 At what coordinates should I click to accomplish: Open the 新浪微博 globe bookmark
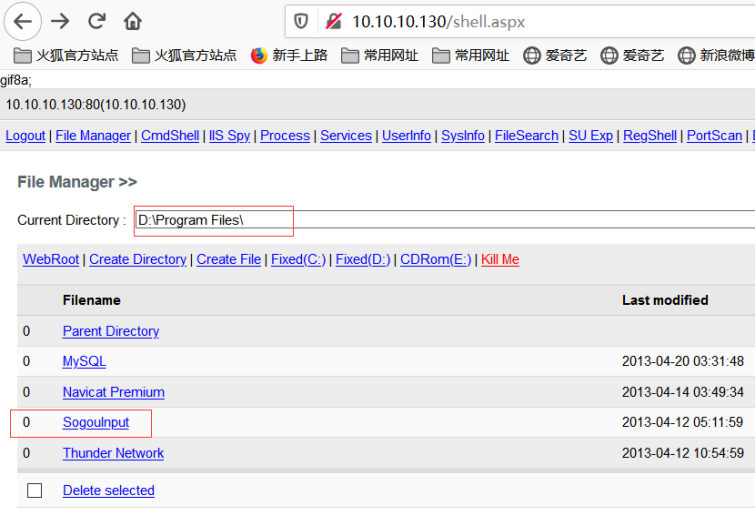(716, 55)
